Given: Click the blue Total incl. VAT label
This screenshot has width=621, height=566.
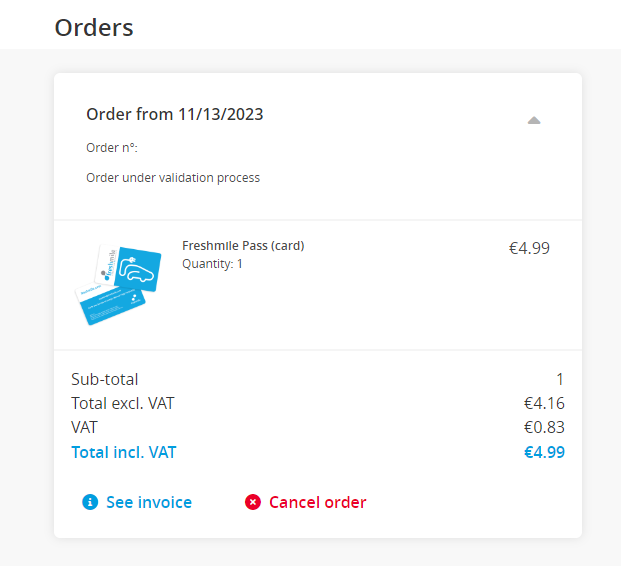Looking at the screenshot, I should click(124, 452).
